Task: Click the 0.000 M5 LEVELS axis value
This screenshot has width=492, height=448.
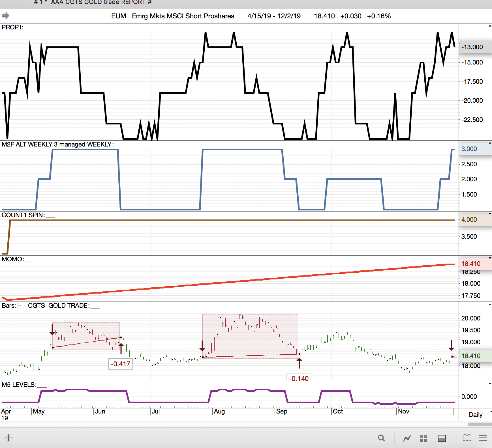Action: point(469,397)
